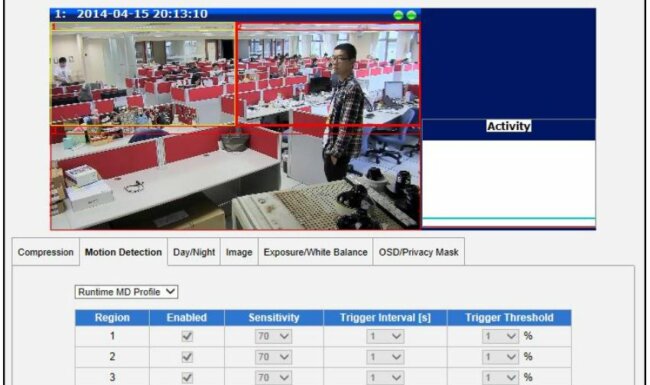Click the Activity panel header label
The height and width of the screenshot is (385, 650).
(x=509, y=126)
